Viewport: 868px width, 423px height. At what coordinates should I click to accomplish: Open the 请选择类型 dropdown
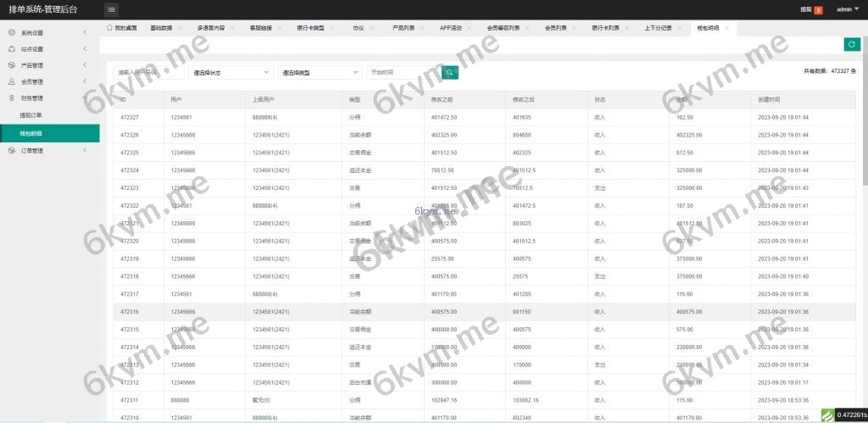[320, 73]
